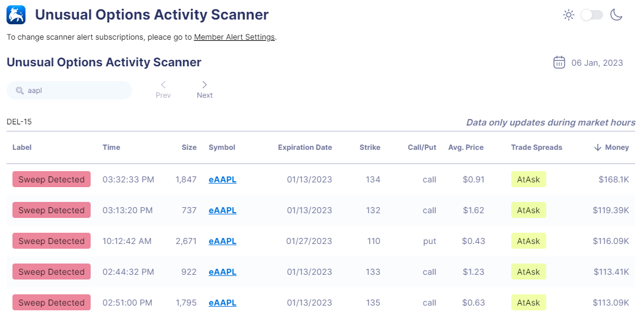Sort by the Symbol column header
Viewport: 644px width, 318px height.
(222, 147)
